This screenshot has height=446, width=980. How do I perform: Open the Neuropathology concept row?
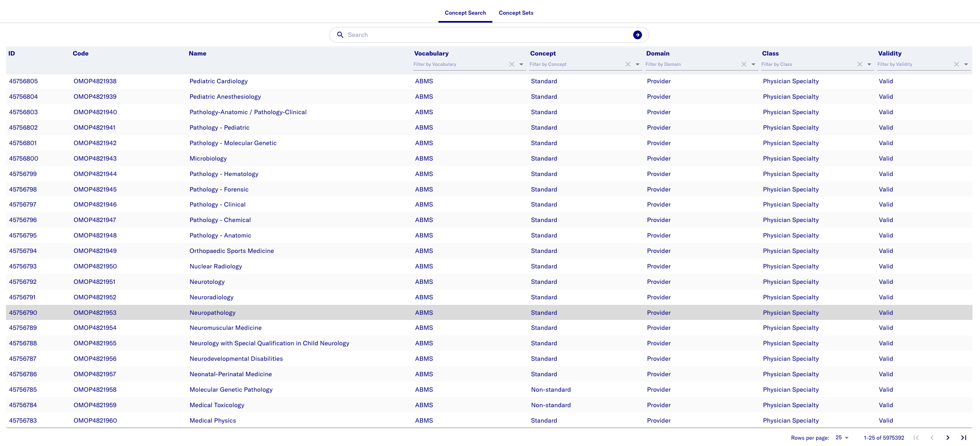212,312
